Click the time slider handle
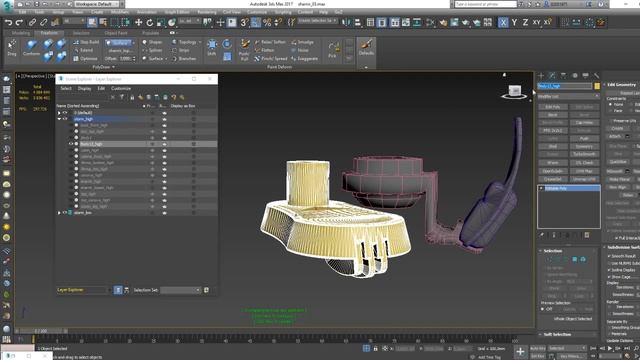 pos(41,331)
